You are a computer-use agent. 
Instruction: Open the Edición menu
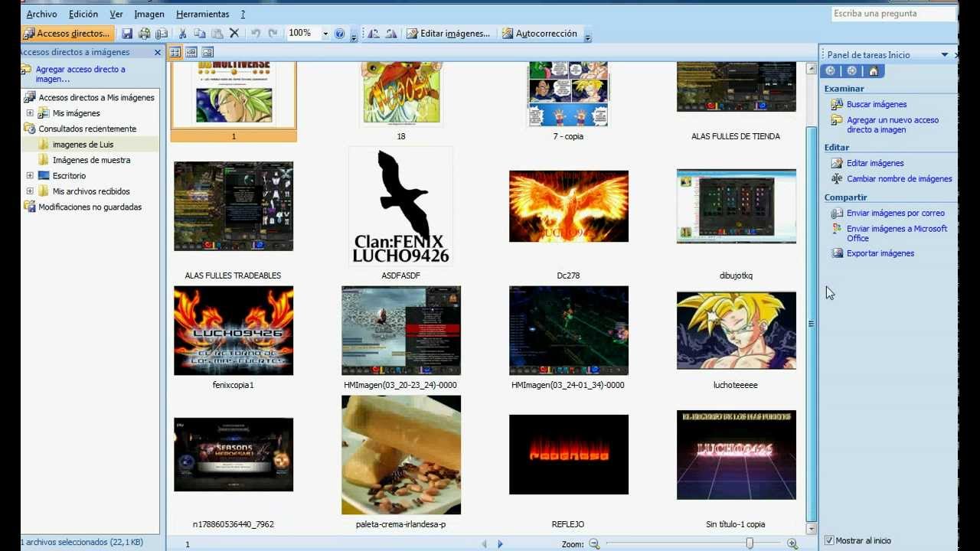point(83,14)
